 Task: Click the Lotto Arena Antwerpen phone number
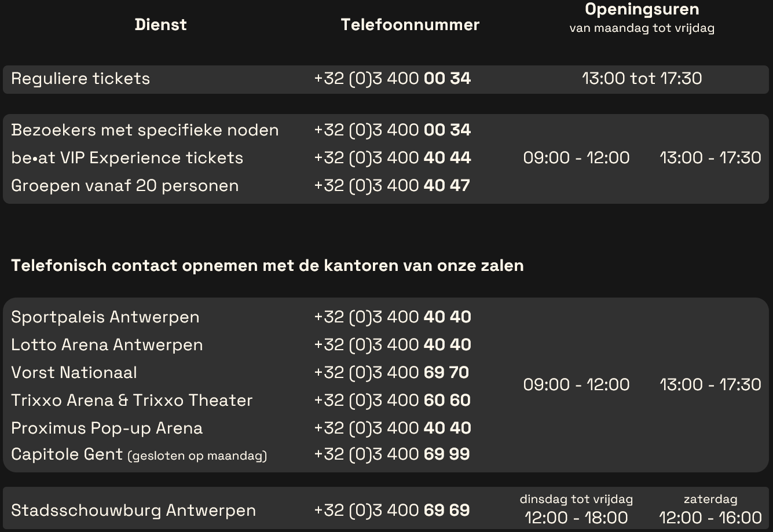[x=392, y=345]
